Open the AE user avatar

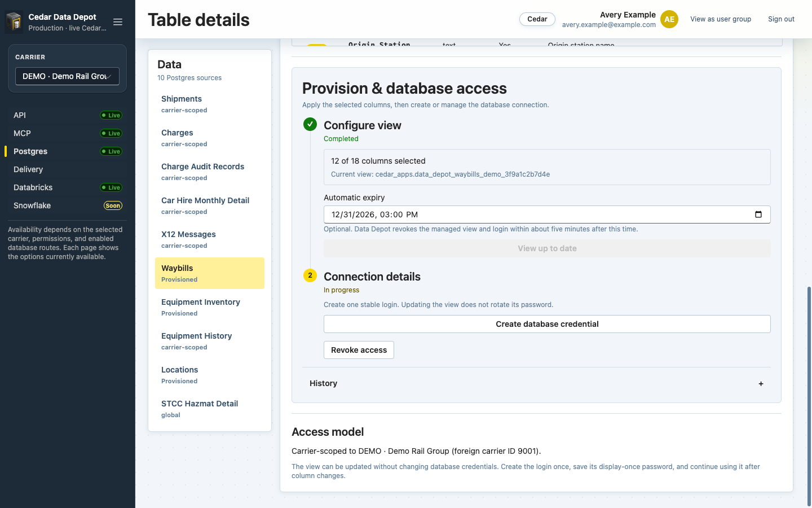pos(669,19)
